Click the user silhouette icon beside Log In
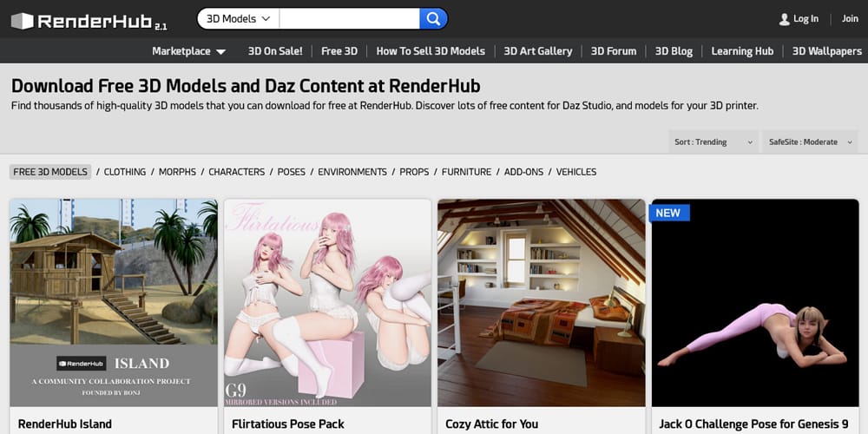This screenshot has height=434, width=868. click(784, 19)
